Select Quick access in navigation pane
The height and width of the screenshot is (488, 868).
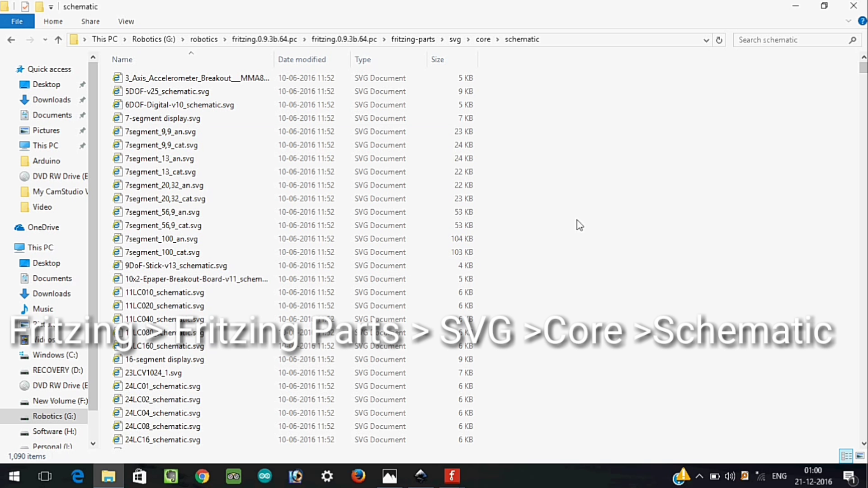[49, 69]
